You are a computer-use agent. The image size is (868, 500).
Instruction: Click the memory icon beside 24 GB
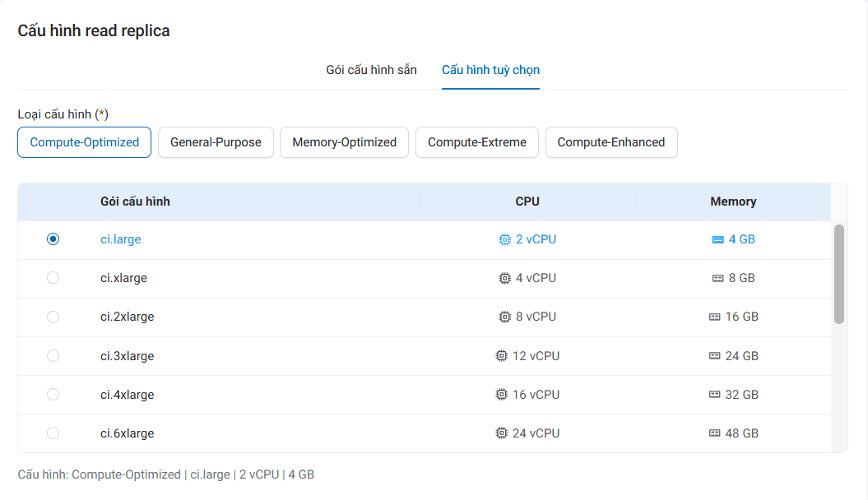[x=715, y=355]
